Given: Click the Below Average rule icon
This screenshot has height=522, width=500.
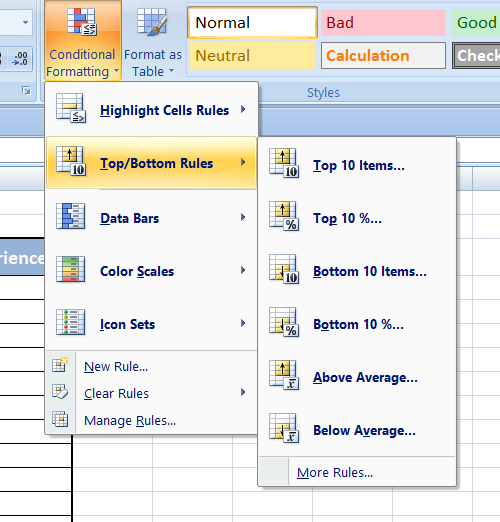Looking at the screenshot, I should click(284, 428).
